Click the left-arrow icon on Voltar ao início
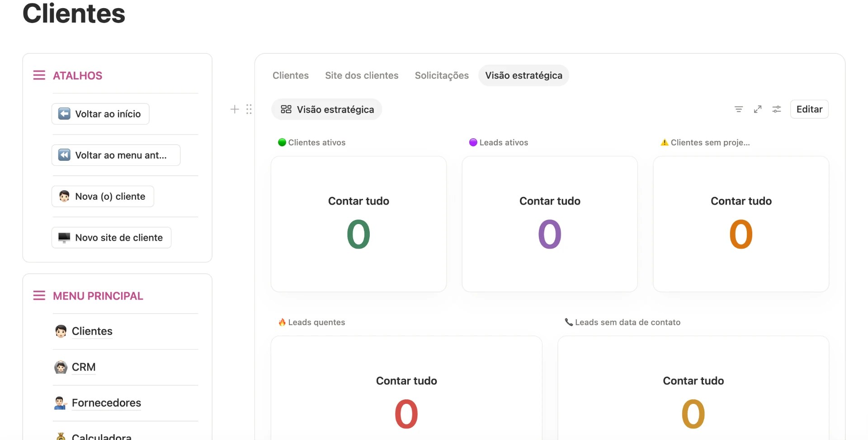Viewport: 868px width, 440px height. [64, 114]
